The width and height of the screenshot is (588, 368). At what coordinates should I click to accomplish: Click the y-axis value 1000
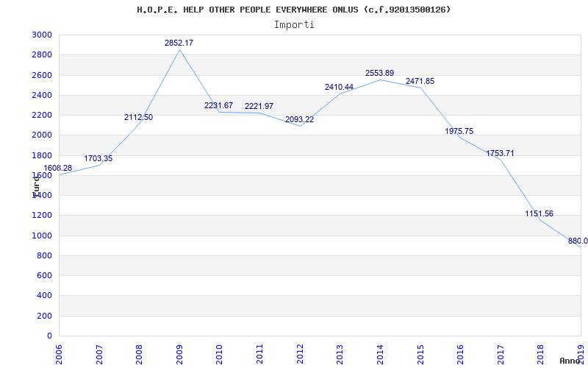[x=43, y=236]
